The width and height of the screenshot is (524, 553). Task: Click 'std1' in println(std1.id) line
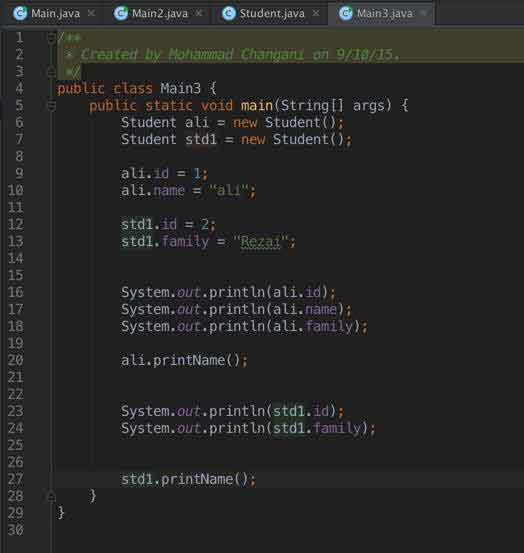point(288,411)
